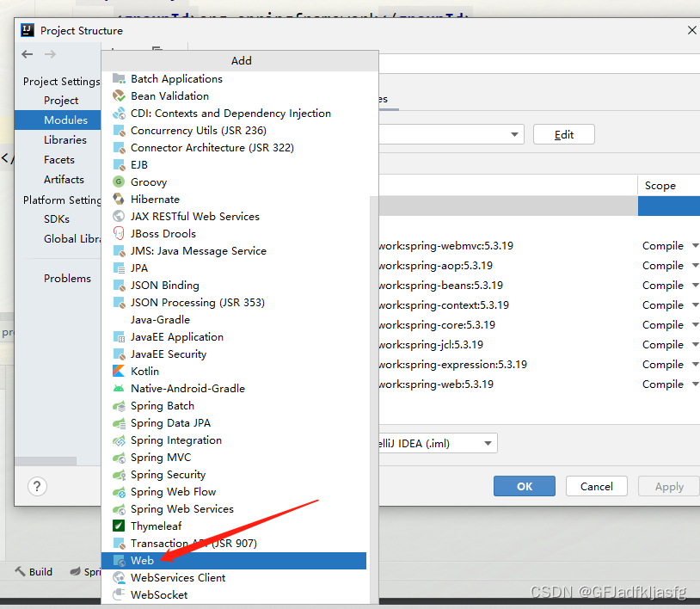Select Modules in the sidebar

pos(58,120)
